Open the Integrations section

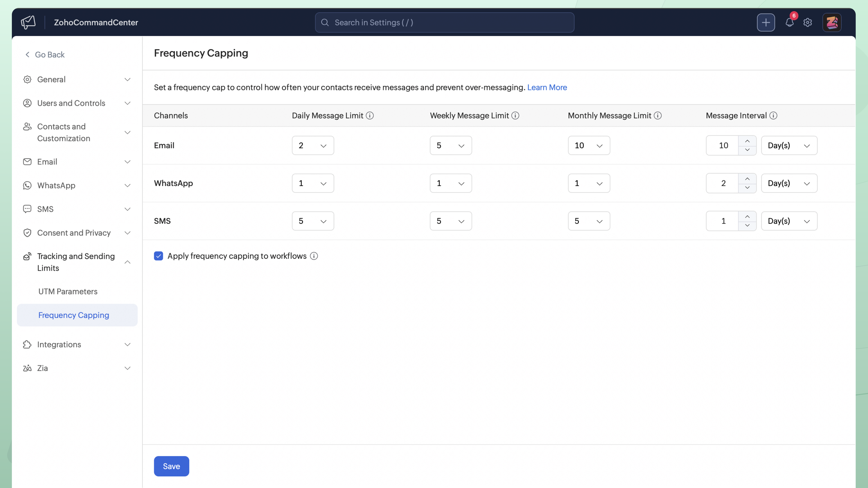(77, 345)
